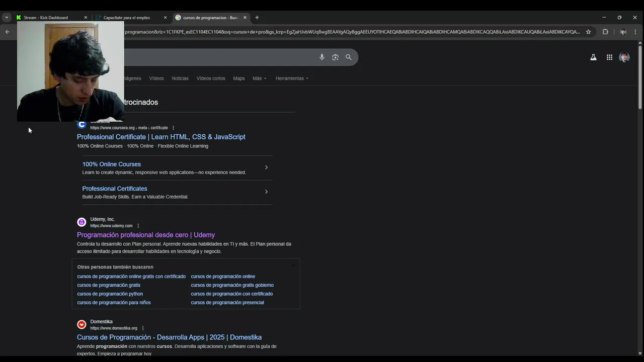The height and width of the screenshot is (362, 644).
Task: Search programación online gratis con certificado
Action: click(131, 277)
